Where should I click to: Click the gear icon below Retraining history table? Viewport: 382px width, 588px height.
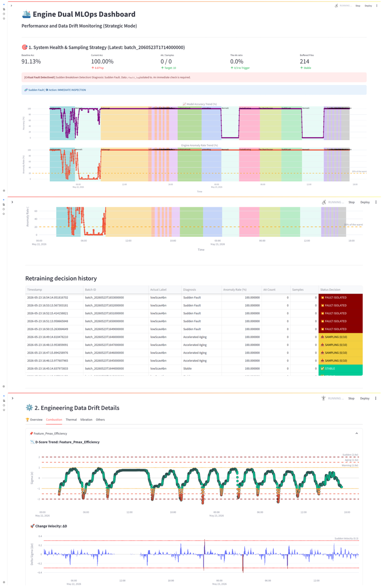click(4, 387)
